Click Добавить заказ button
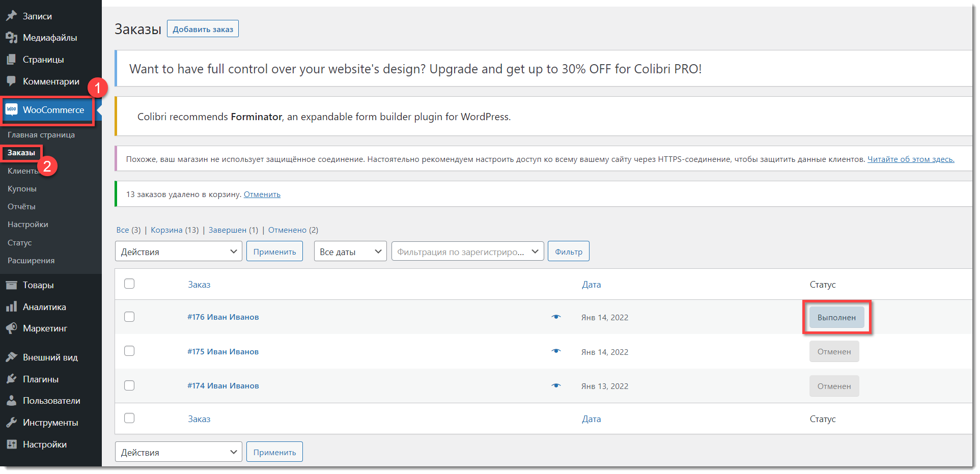 [203, 29]
